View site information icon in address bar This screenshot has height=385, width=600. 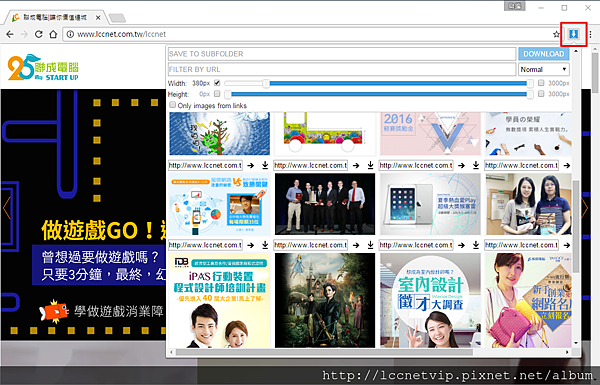click(70, 34)
